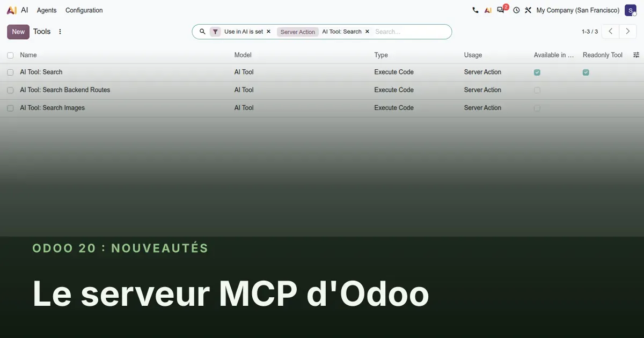The height and width of the screenshot is (338, 644).
Task: Toggle Available in AI for 'Search Backend Routes'
Action: click(x=537, y=90)
